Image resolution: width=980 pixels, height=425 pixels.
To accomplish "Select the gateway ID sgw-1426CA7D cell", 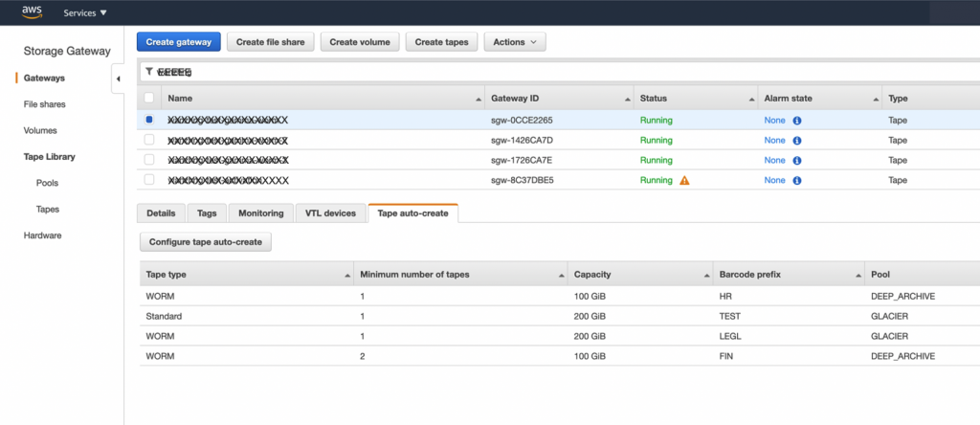I will (x=522, y=140).
